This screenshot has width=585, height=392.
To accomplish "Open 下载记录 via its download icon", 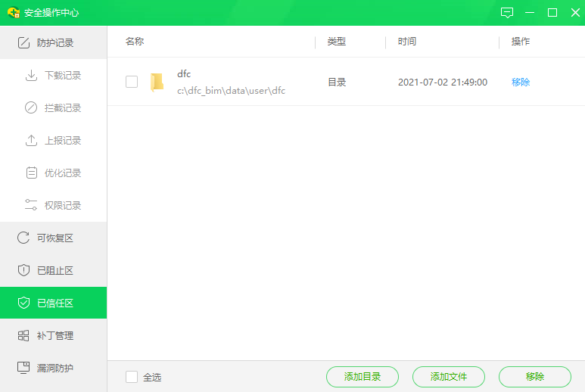I will click(x=31, y=76).
